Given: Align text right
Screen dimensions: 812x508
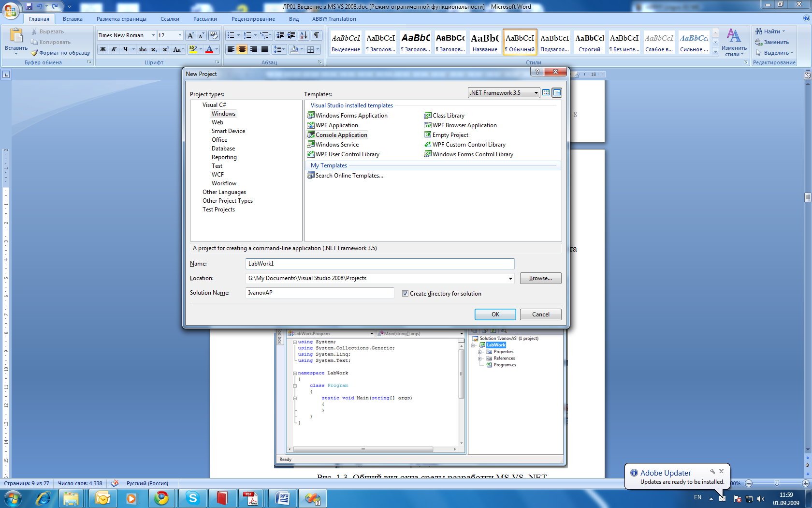Looking at the screenshot, I should click(254, 49).
